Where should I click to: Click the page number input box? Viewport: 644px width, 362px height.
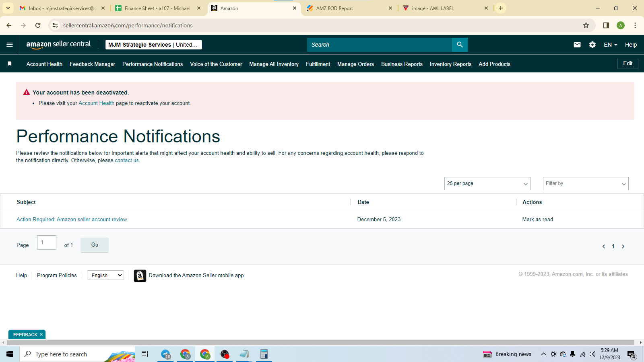(x=47, y=243)
